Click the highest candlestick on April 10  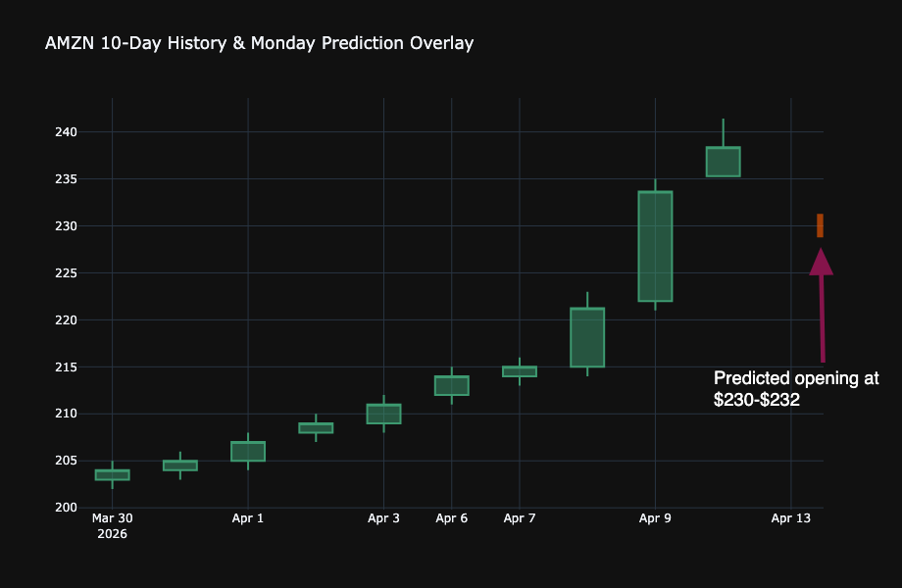(x=723, y=162)
